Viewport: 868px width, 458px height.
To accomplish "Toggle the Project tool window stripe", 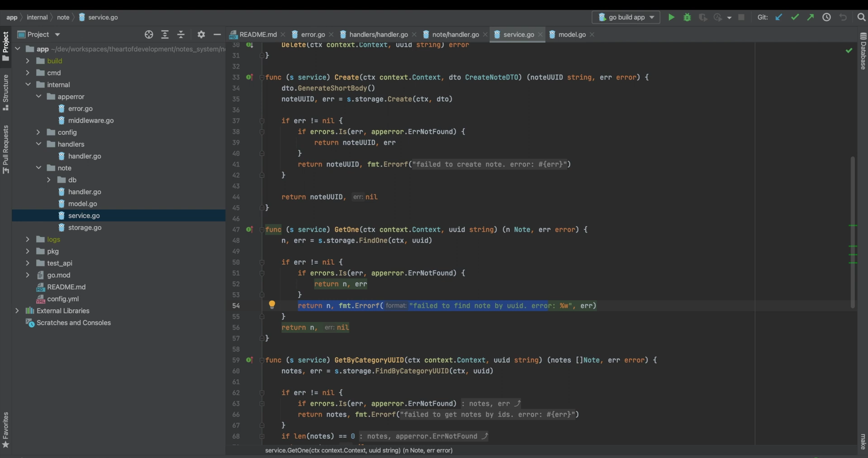I will [x=5, y=46].
